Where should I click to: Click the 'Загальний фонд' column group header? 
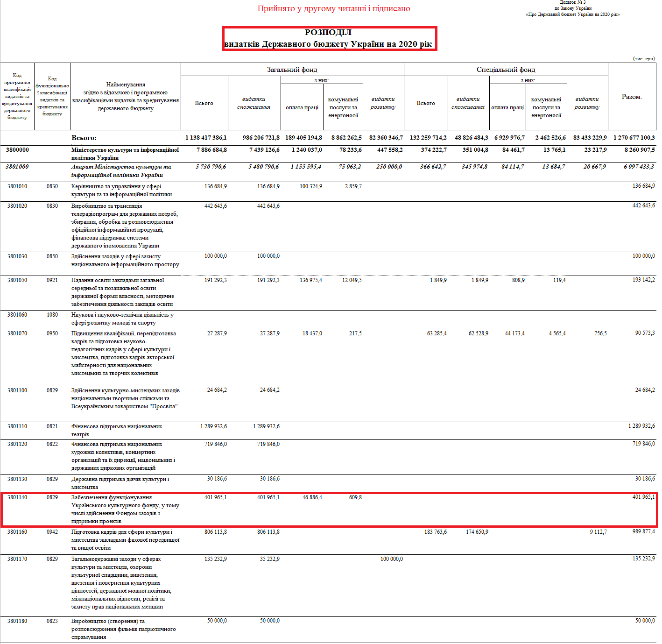(292, 70)
